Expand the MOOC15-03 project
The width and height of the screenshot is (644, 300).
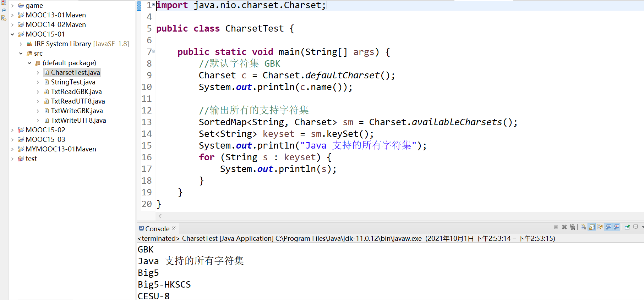(12, 140)
